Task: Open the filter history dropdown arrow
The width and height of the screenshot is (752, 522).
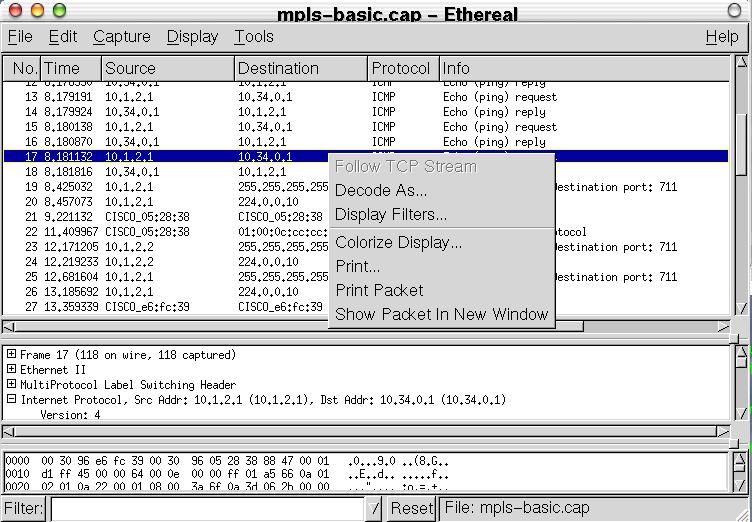Action: pyautogui.click(x=375, y=508)
